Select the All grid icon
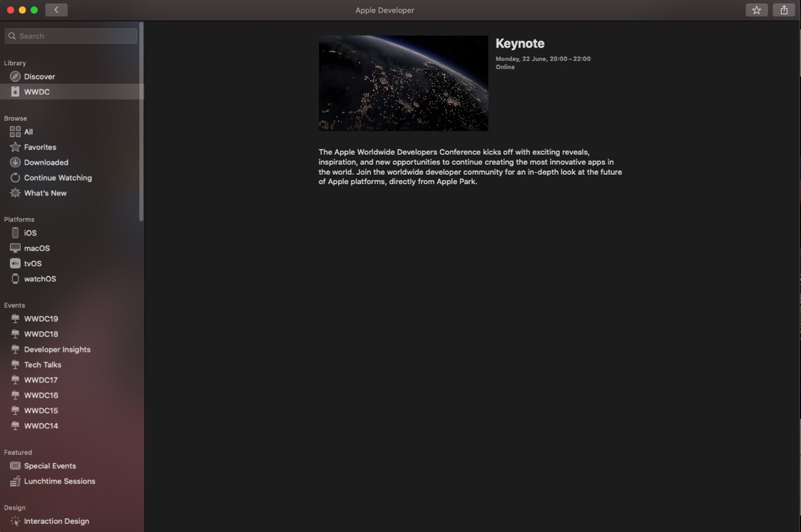The height and width of the screenshot is (532, 801). [15, 132]
